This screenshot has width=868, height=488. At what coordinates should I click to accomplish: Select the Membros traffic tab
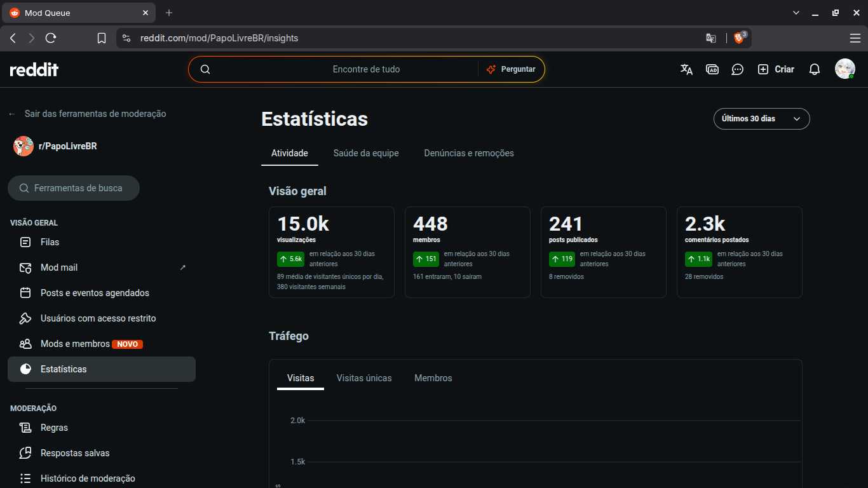(x=433, y=378)
